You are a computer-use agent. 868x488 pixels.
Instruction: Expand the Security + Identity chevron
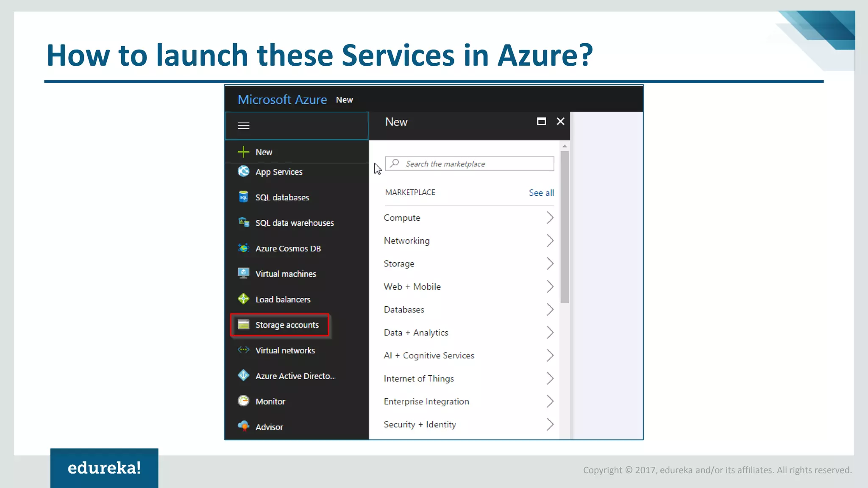[550, 424]
